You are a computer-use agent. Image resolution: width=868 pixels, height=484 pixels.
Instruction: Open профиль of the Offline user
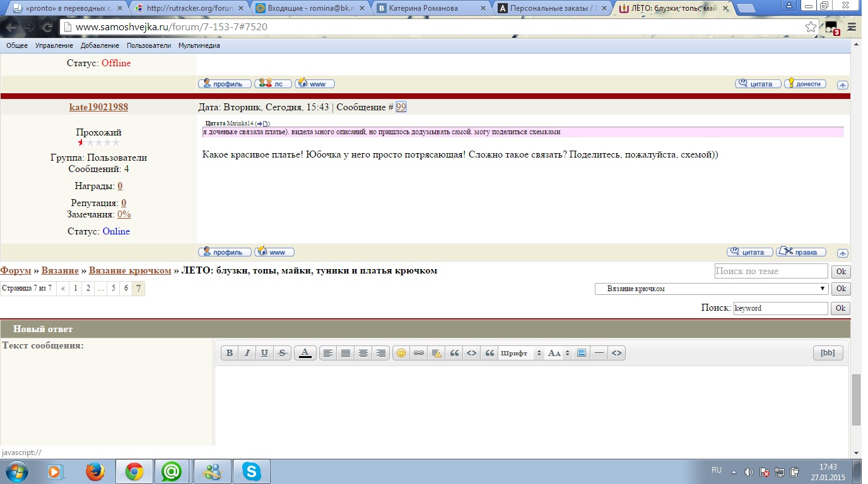pyautogui.click(x=225, y=84)
